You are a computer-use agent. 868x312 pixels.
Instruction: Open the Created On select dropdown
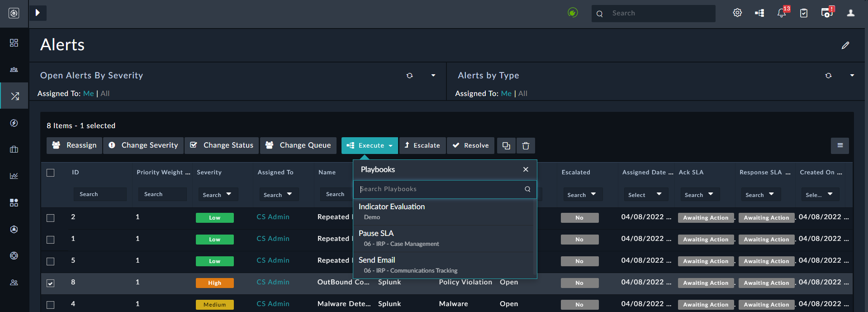pyautogui.click(x=820, y=194)
